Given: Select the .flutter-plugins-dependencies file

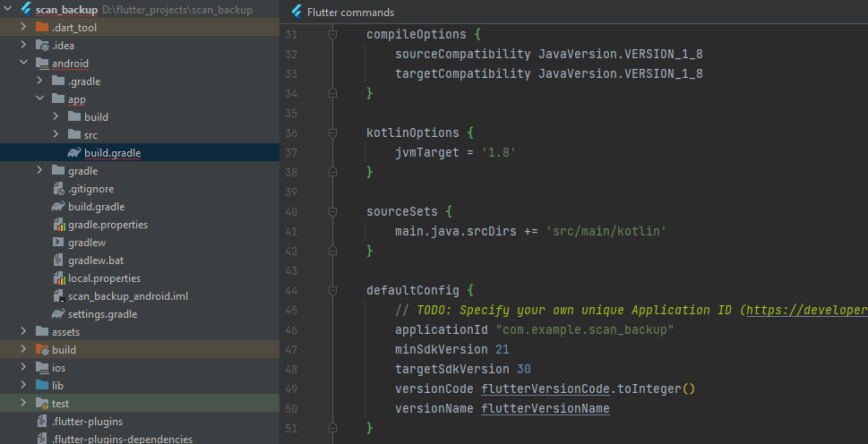Looking at the screenshot, I should tap(123, 439).
